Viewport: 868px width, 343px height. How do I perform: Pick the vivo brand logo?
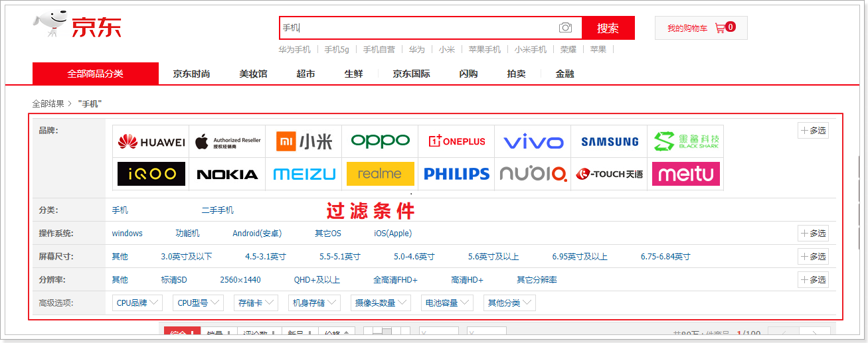click(533, 141)
